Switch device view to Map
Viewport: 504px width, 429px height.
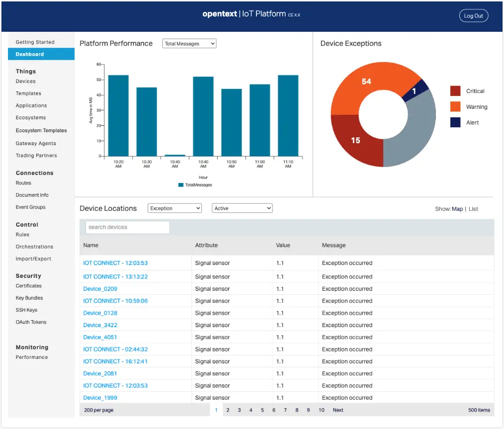[457, 209]
